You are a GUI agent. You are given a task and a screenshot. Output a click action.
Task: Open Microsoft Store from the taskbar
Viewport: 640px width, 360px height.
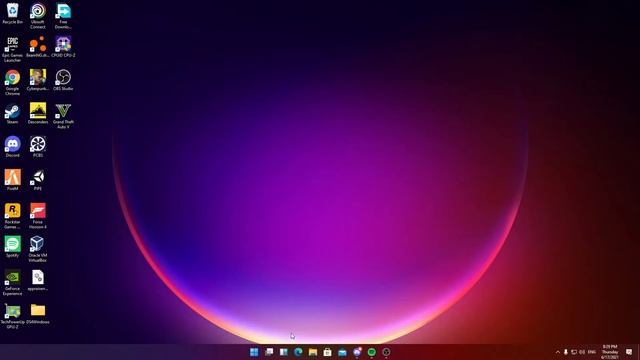tap(328, 352)
